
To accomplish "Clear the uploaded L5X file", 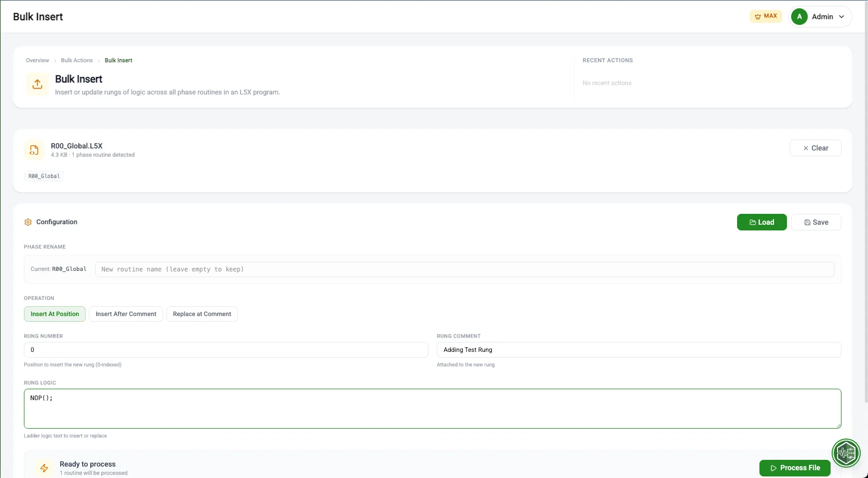I will pyautogui.click(x=816, y=148).
